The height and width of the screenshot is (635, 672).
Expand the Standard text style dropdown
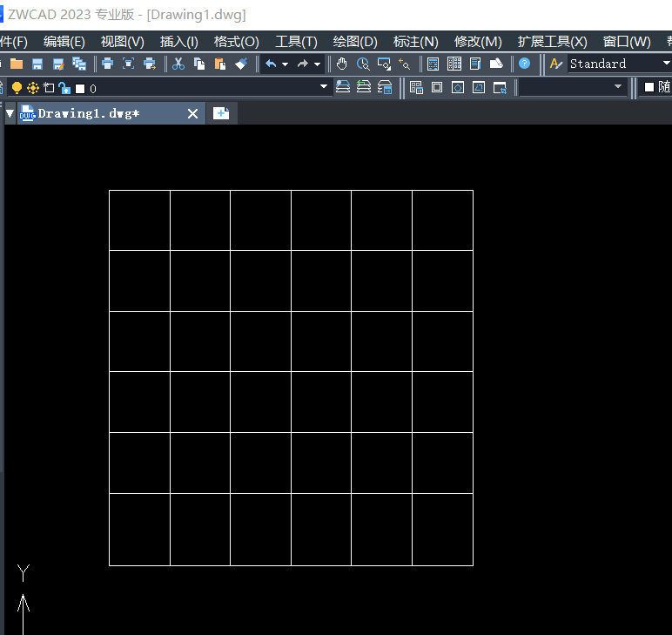point(666,63)
